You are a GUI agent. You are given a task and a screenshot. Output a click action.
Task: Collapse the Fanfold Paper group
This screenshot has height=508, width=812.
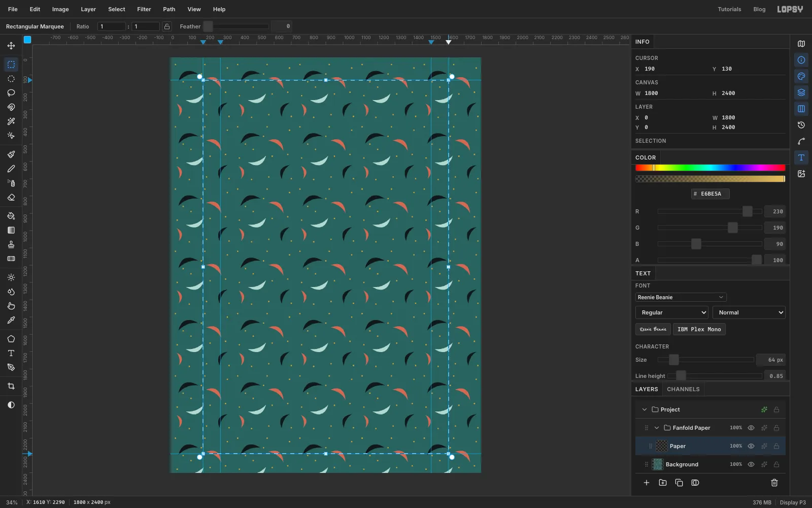pyautogui.click(x=657, y=428)
